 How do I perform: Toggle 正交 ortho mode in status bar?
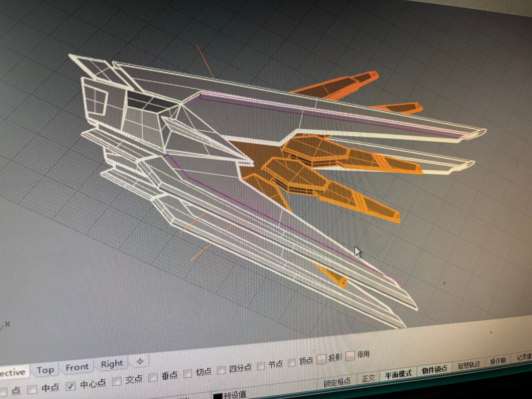[368, 378]
